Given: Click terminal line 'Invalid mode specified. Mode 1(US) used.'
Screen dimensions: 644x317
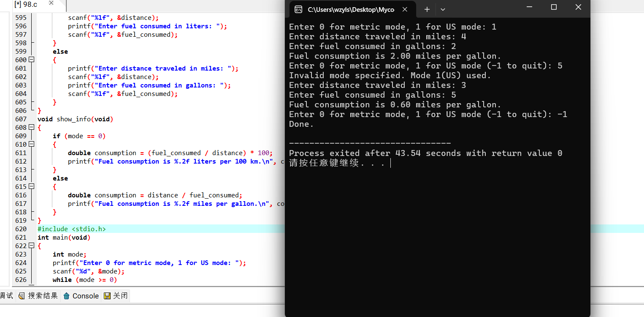Looking at the screenshot, I should click(390, 76).
